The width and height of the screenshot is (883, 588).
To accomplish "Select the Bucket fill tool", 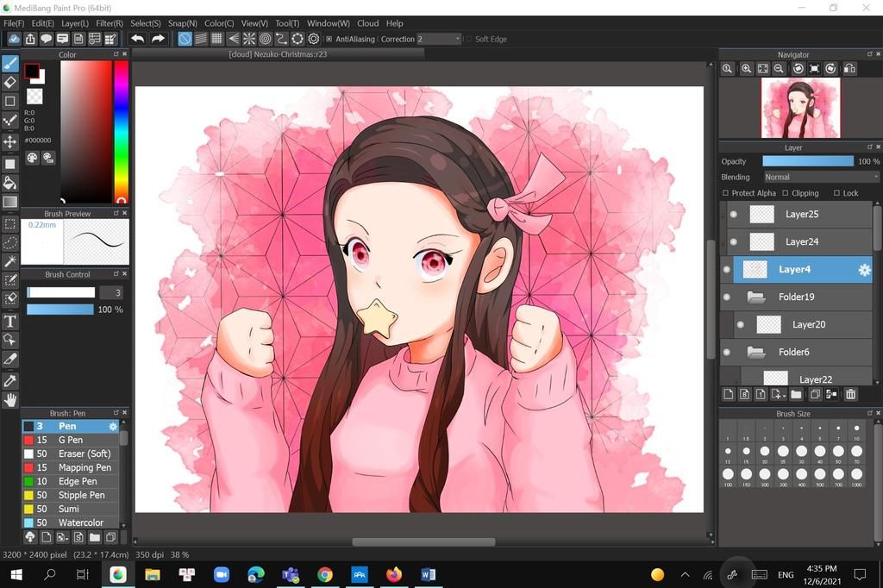I will [x=10, y=183].
